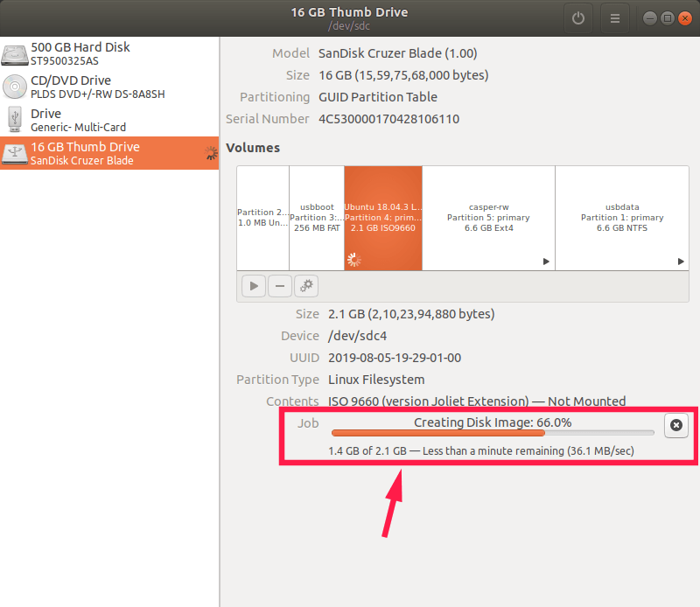The image size is (700, 607).
Task: Maximize the Disks window
Action: (x=667, y=17)
